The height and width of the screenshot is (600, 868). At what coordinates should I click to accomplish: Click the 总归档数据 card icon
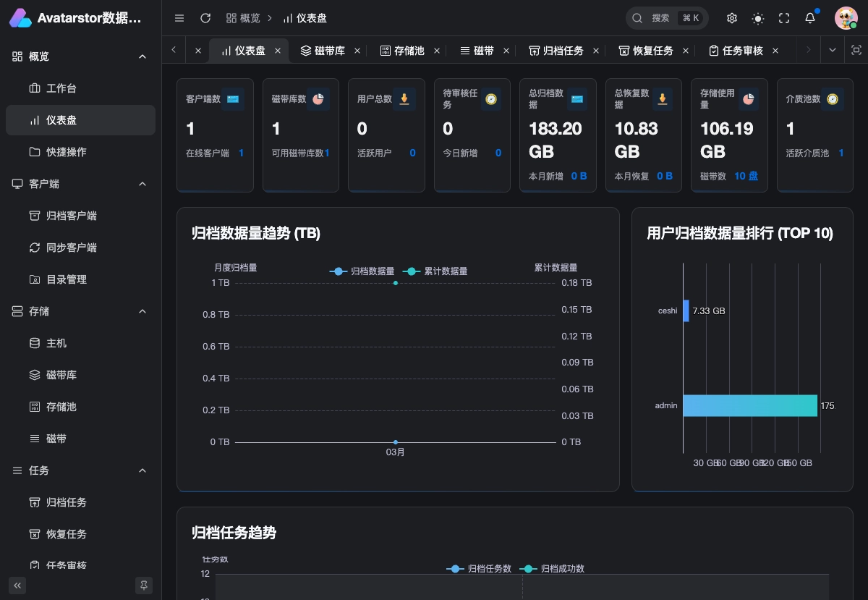pyautogui.click(x=576, y=99)
